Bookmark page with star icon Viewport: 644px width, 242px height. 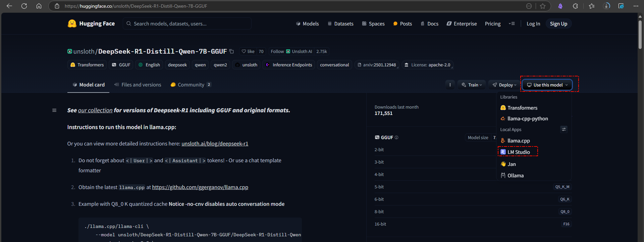coord(543,6)
